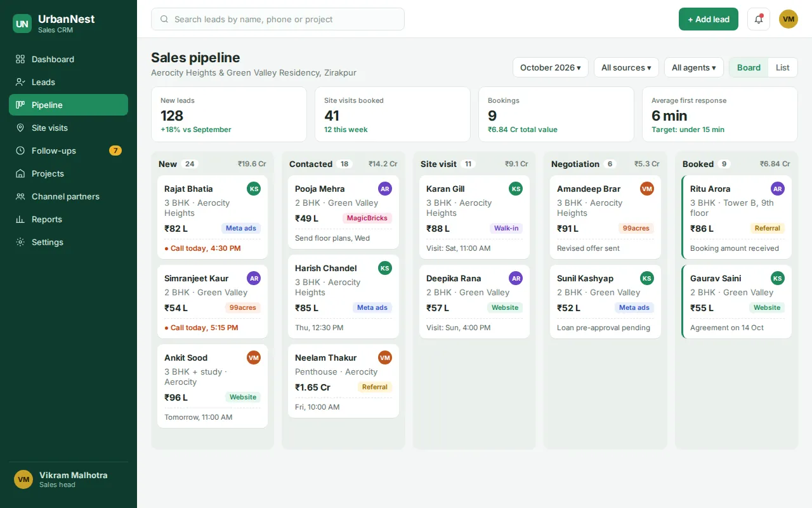Click the Channel partners people icon
This screenshot has height=508, width=812.
coord(20,196)
